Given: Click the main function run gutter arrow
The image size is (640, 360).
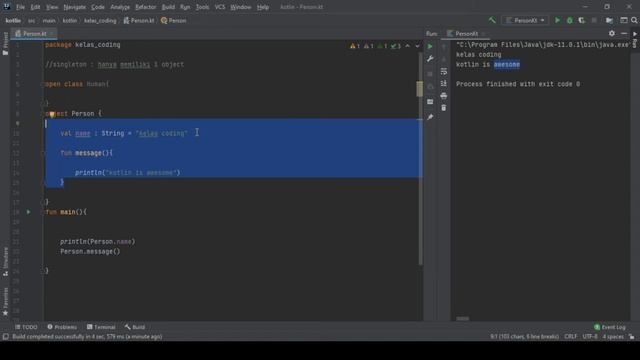Looking at the screenshot, I should [29, 212].
